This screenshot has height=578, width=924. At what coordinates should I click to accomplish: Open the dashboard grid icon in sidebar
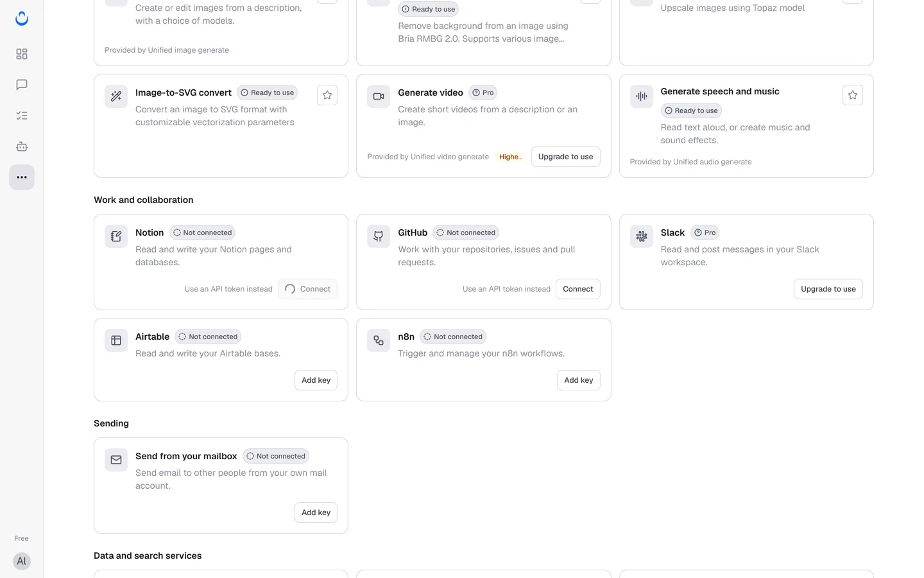[22, 54]
